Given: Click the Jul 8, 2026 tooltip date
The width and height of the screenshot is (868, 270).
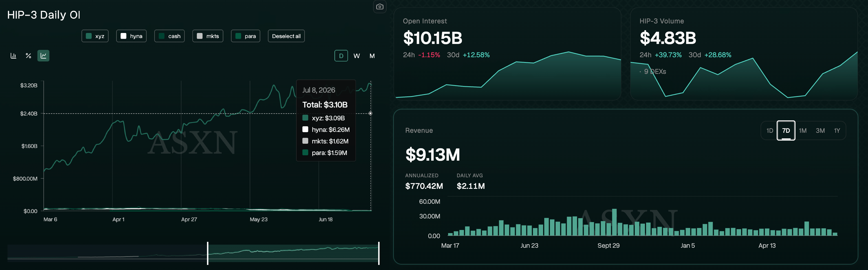Looking at the screenshot, I should click(319, 90).
